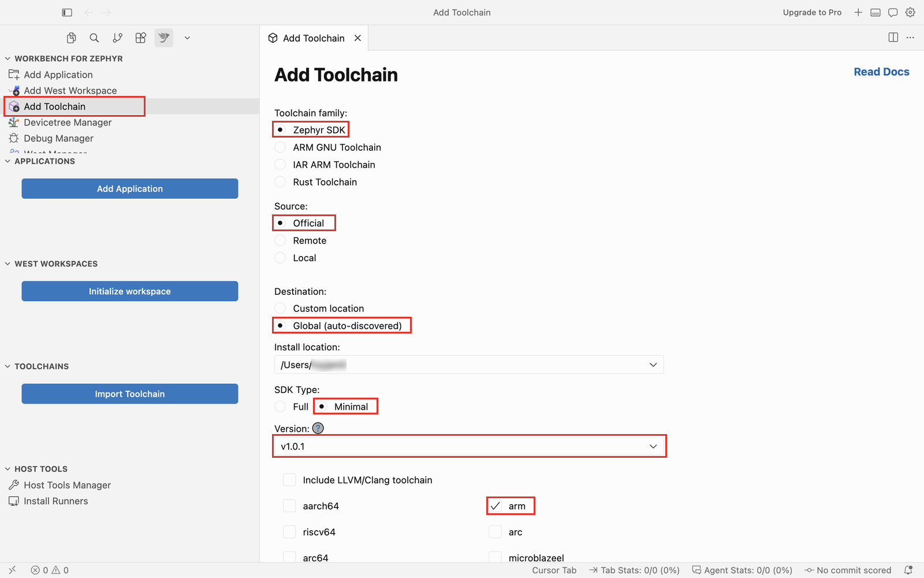Click the split editor icon
Screen dimensions: 924x578
point(893,38)
